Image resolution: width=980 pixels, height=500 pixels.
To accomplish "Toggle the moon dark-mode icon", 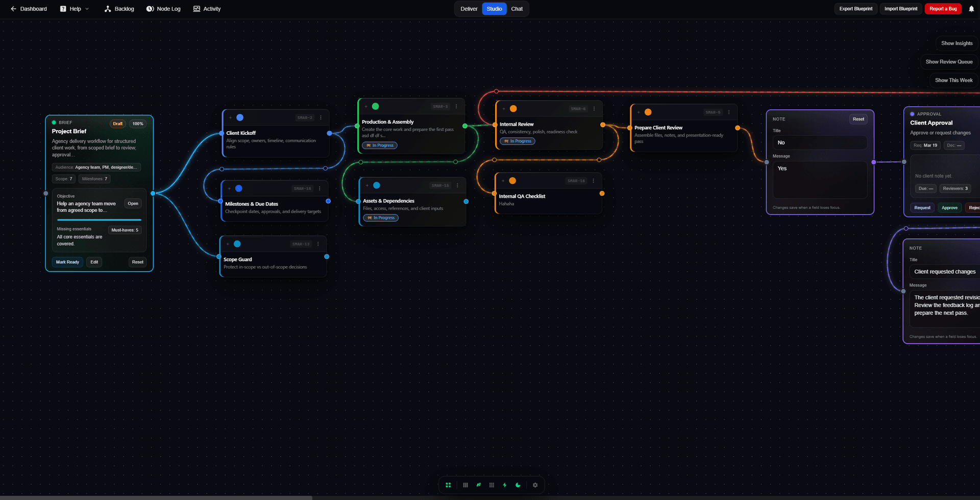I will [x=518, y=485].
